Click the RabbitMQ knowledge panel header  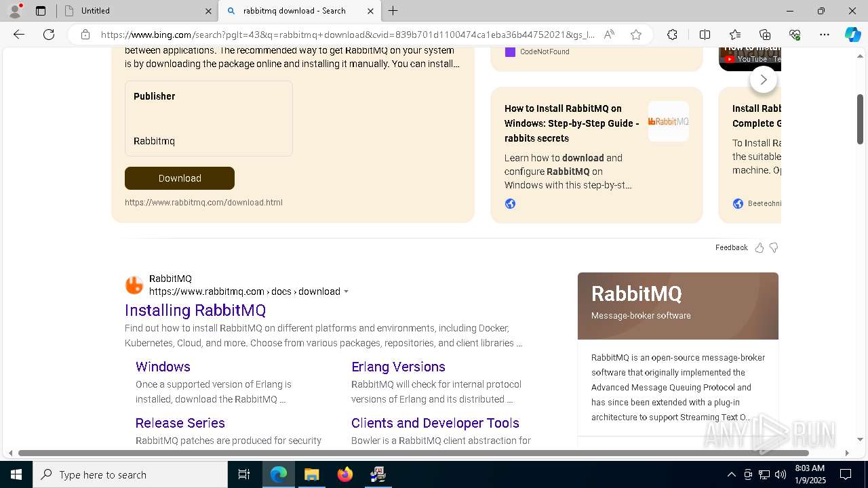(x=678, y=306)
